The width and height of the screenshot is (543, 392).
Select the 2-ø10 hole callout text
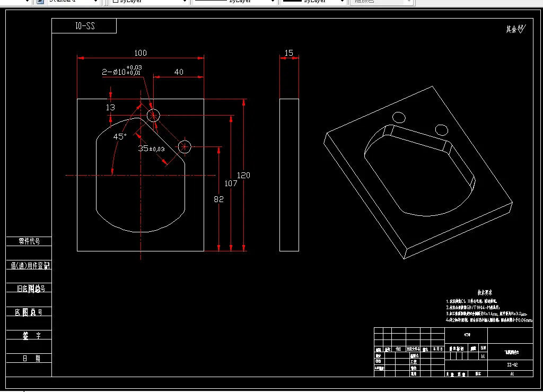(121, 71)
